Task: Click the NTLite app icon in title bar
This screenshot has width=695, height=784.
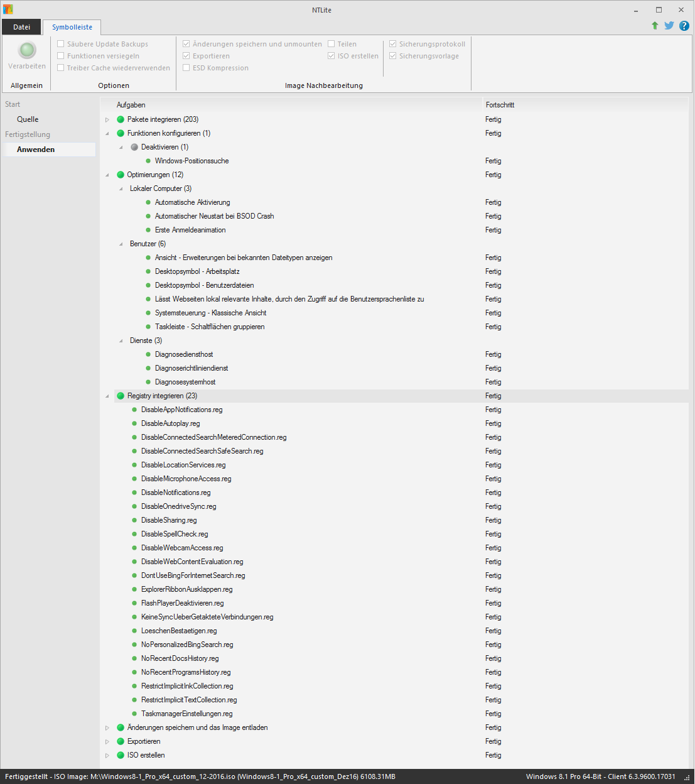Action: [x=8, y=9]
